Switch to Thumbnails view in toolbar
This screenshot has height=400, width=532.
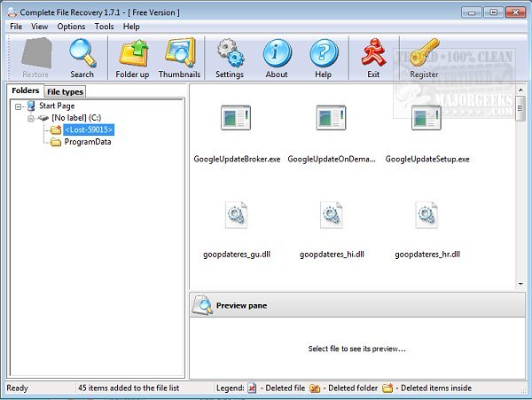pos(180,52)
